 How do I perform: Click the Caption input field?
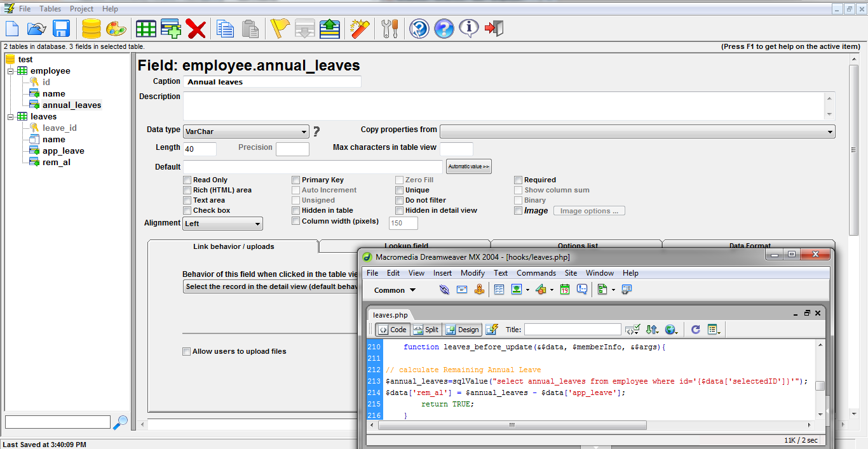coord(272,81)
